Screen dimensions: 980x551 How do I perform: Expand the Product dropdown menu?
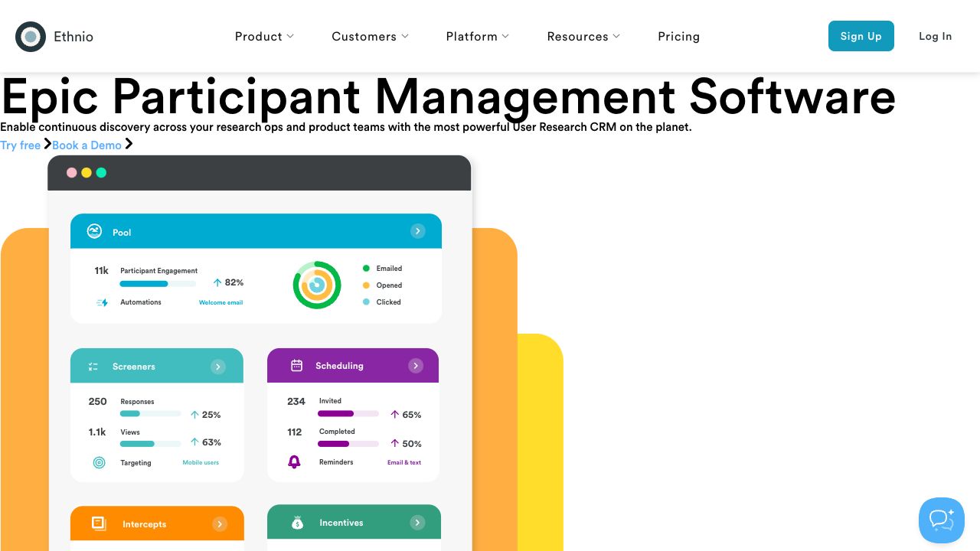pos(264,36)
